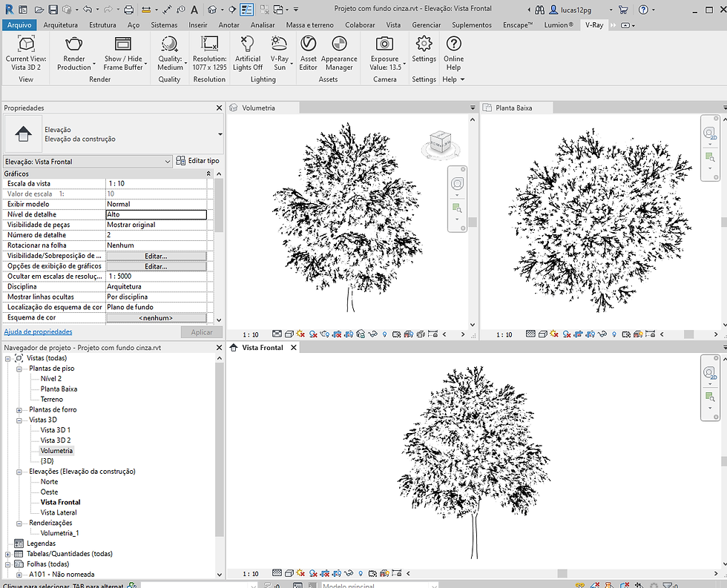
Task: Close the Vista Frontal view tab
Action: click(294, 348)
